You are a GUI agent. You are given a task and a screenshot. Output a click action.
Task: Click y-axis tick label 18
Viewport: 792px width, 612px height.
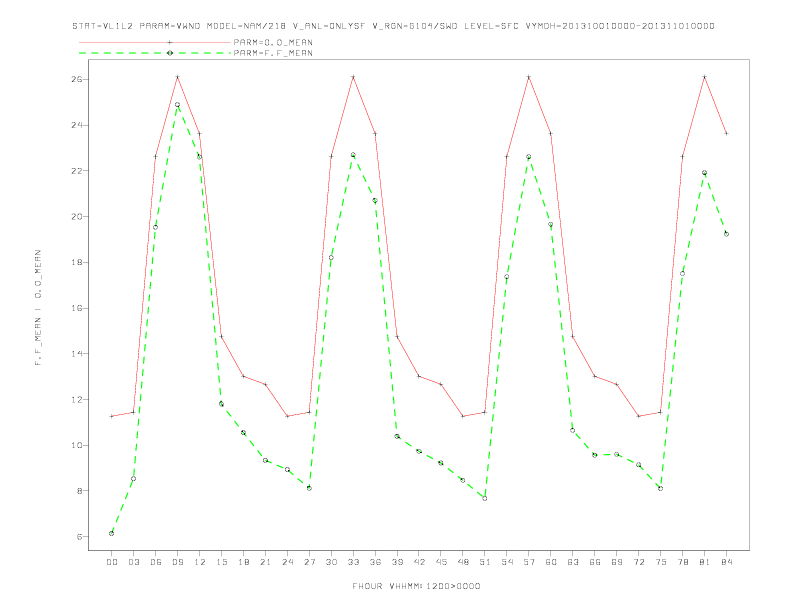(76, 262)
